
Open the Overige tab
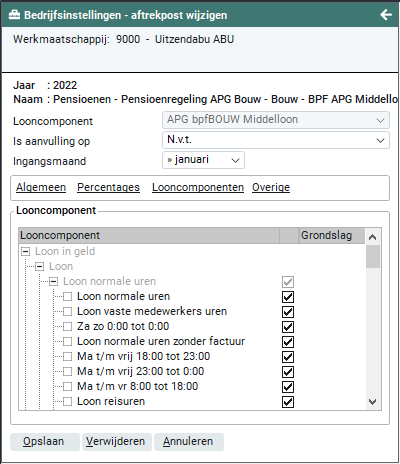(x=271, y=187)
